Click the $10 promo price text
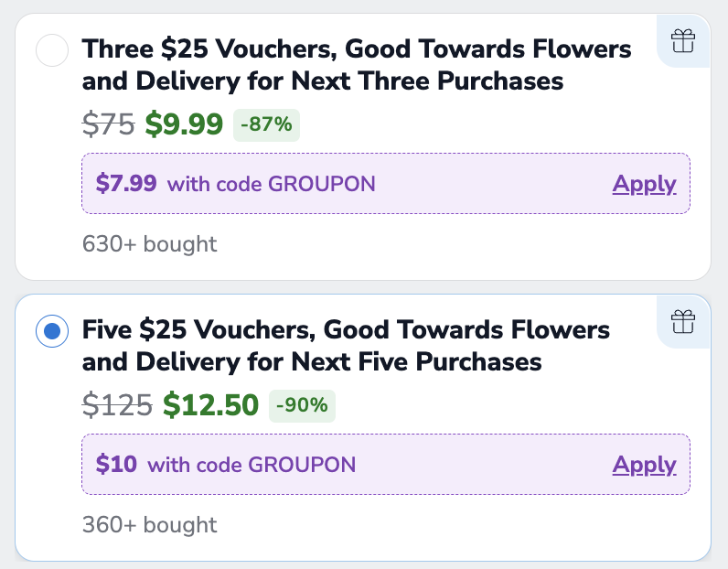The width and height of the screenshot is (728, 569). (116, 465)
